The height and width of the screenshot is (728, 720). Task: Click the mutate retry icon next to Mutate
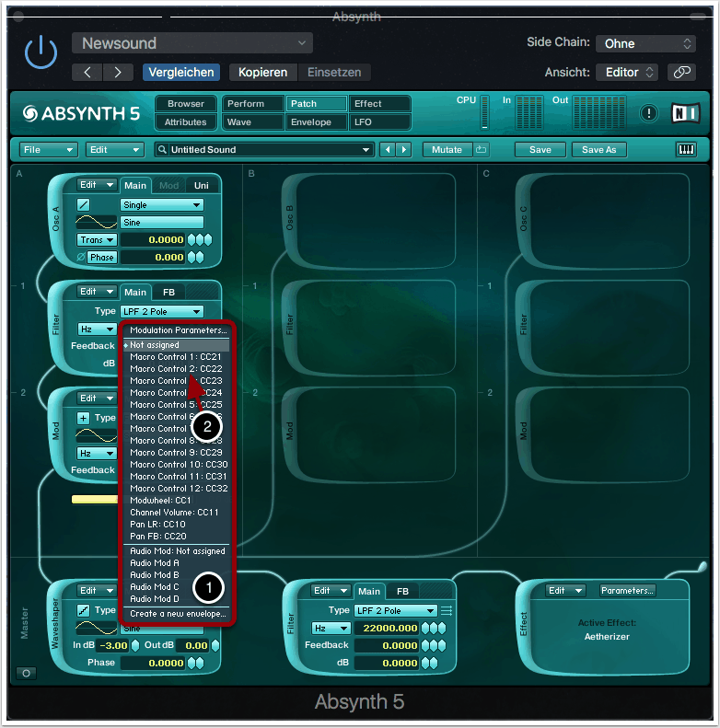tap(482, 149)
